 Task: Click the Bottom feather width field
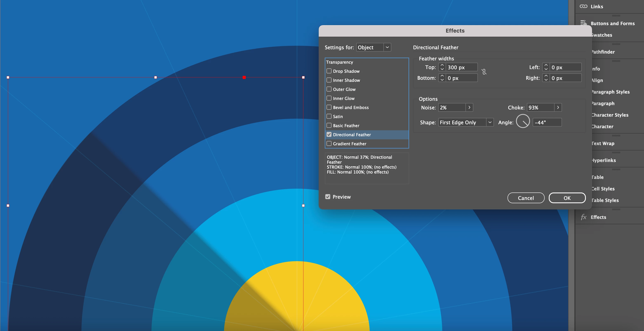click(462, 78)
